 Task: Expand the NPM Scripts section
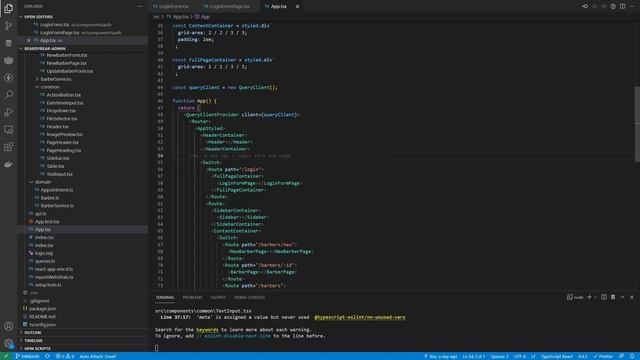[x=37, y=349]
